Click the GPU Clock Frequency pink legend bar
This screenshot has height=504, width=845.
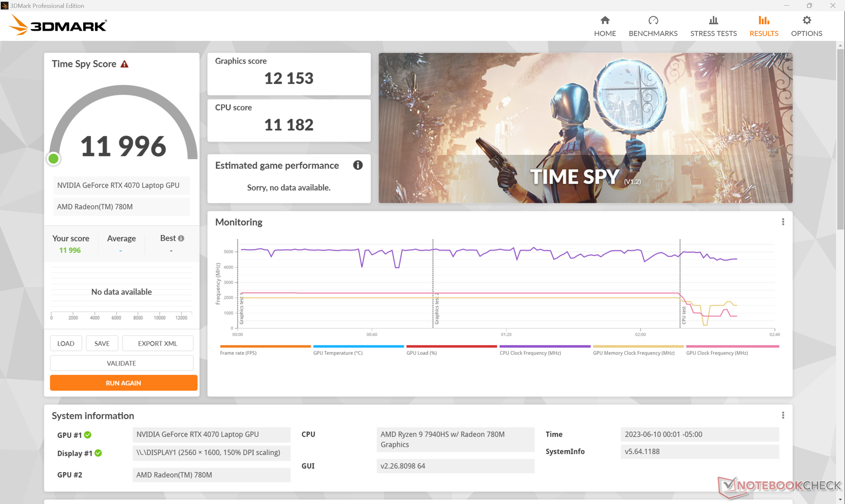pyautogui.click(x=732, y=347)
